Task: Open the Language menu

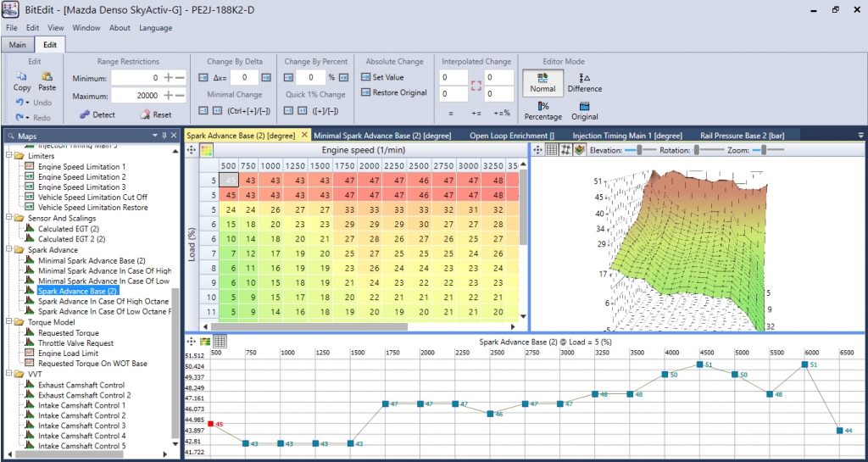Action: [156, 28]
